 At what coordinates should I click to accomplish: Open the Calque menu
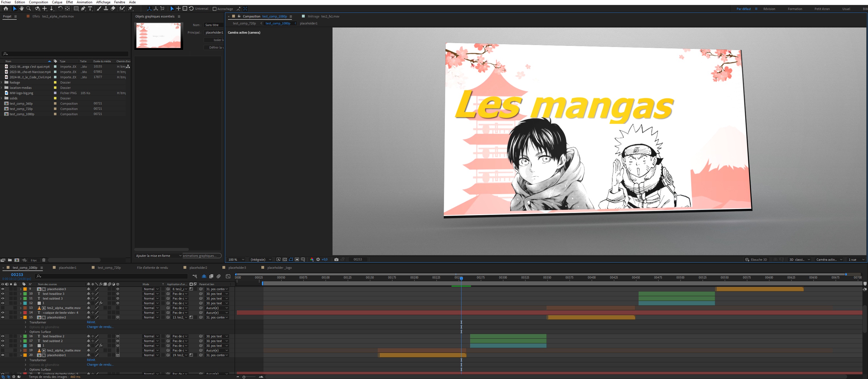[x=57, y=2]
